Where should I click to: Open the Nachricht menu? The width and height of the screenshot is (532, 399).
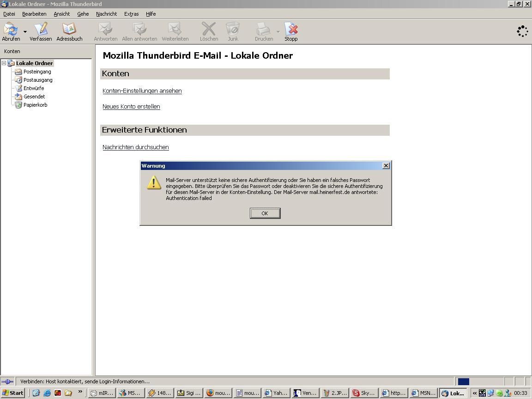(106, 14)
